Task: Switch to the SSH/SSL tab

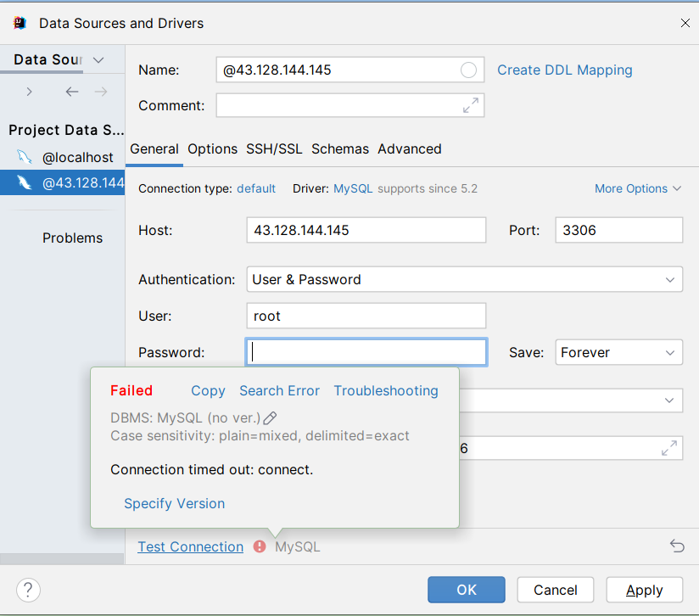Action: pos(274,148)
